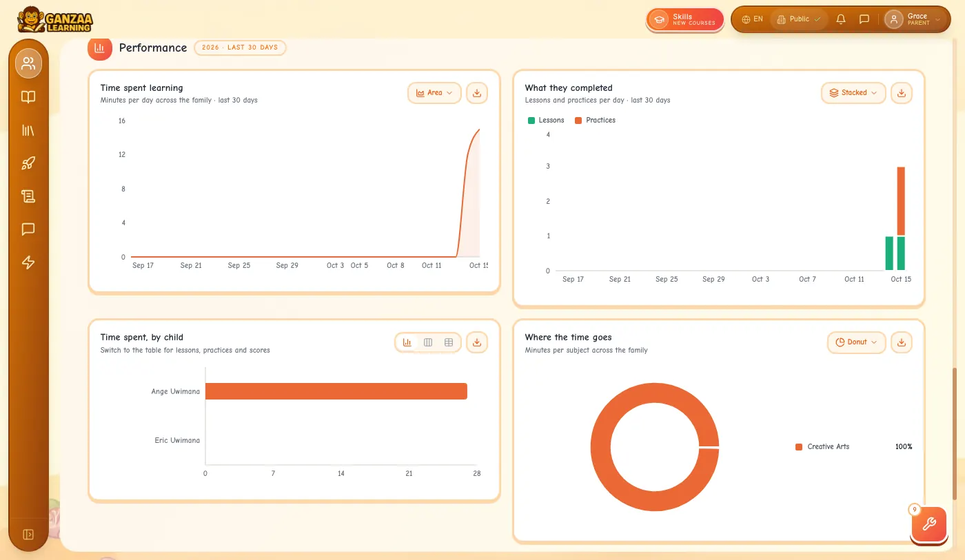Select the rocket sidebar icon
Screen dimensions: 965x560
click(28, 163)
